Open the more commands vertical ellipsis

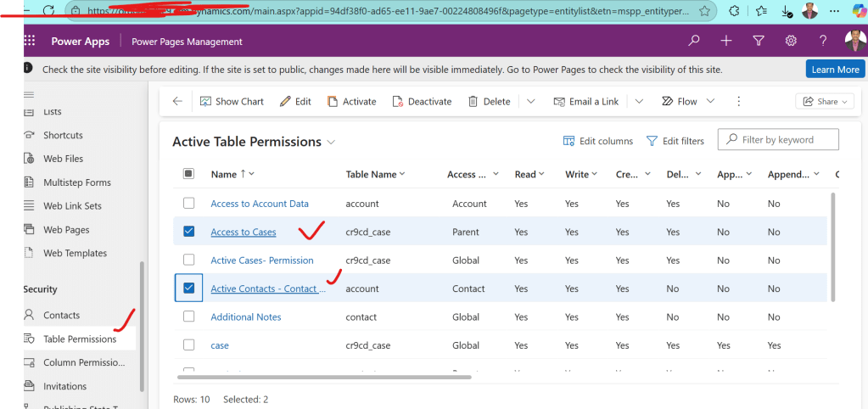coord(738,101)
